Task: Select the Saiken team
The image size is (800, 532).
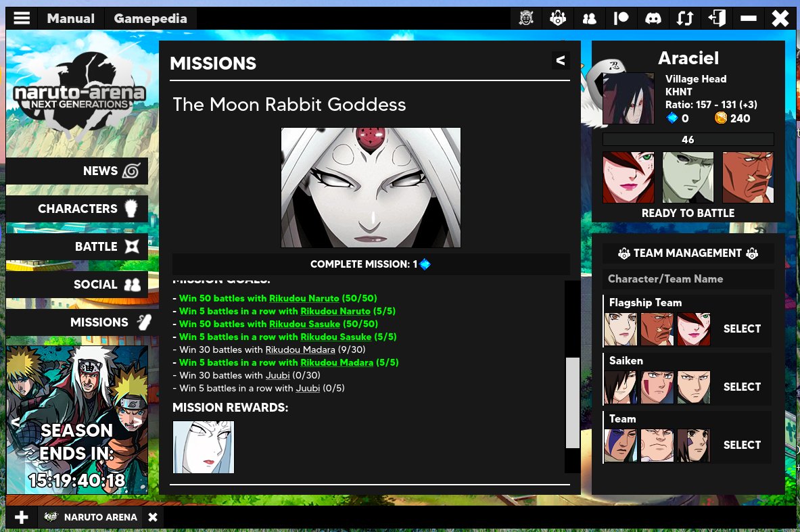Action: click(742, 387)
